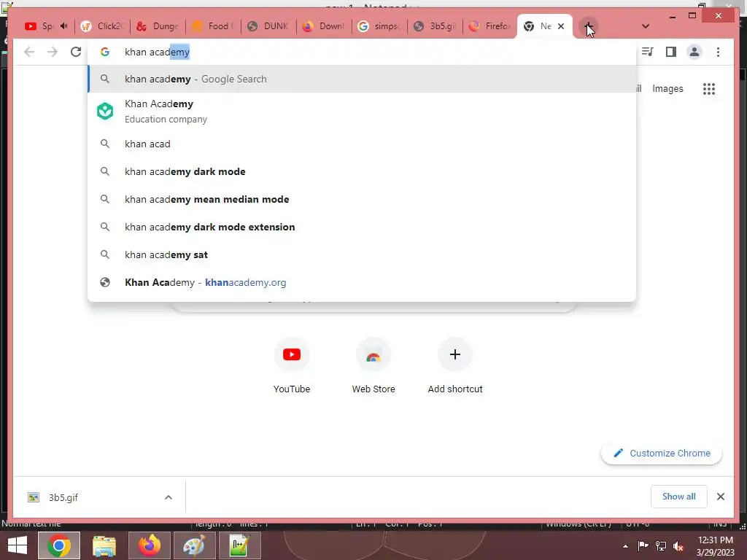This screenshot has height=560, width=747.
Task: Choose 'khan academy dark mode' suggestion
Action: (362, 171)
